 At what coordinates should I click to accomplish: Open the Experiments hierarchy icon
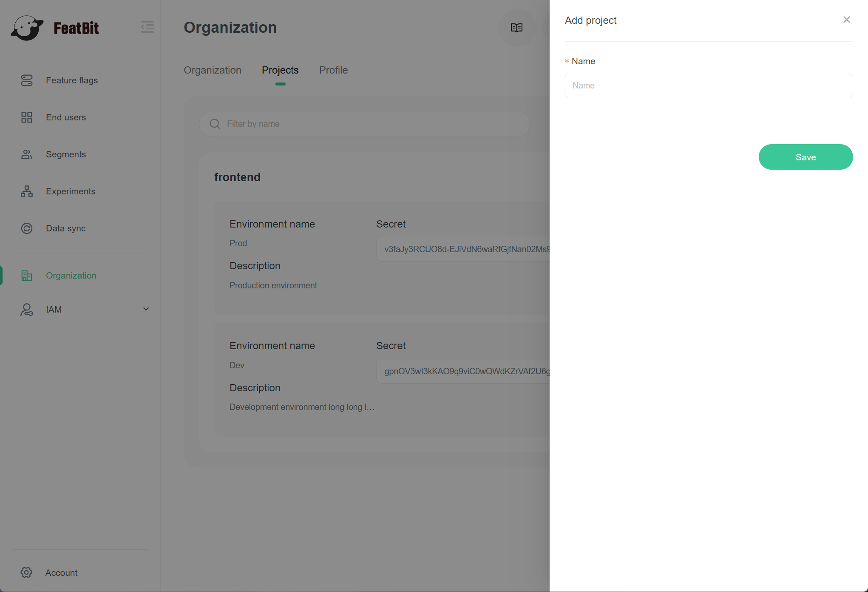(27, 191)
